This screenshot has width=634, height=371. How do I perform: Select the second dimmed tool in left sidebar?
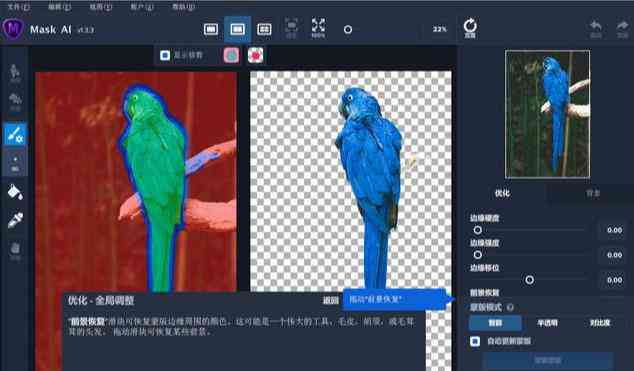[15, 102]
